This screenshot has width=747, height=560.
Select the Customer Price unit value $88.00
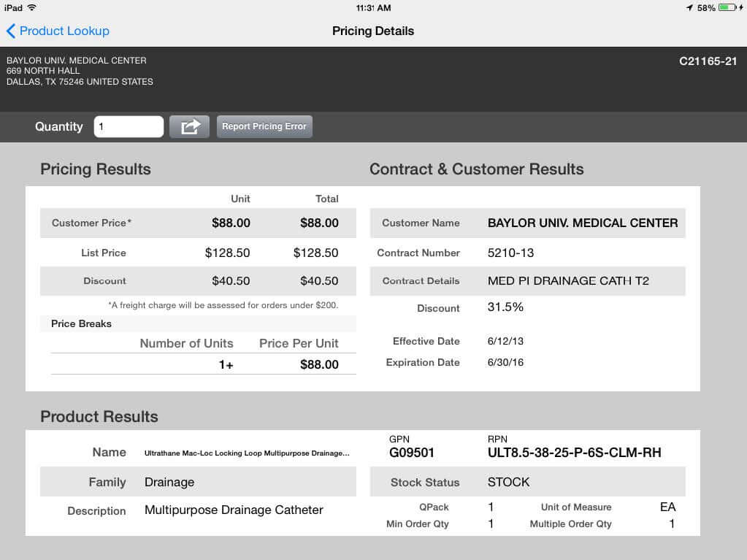coord(231,223)
